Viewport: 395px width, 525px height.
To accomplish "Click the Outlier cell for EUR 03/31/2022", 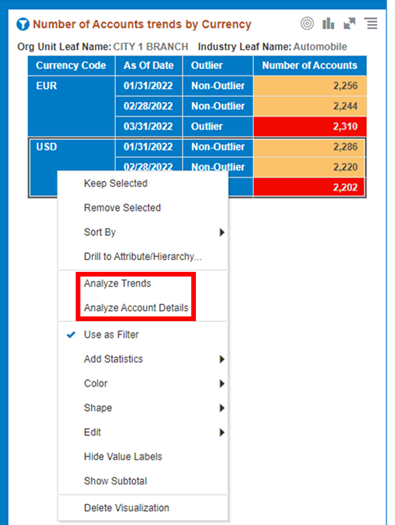I will pos(218,127).
